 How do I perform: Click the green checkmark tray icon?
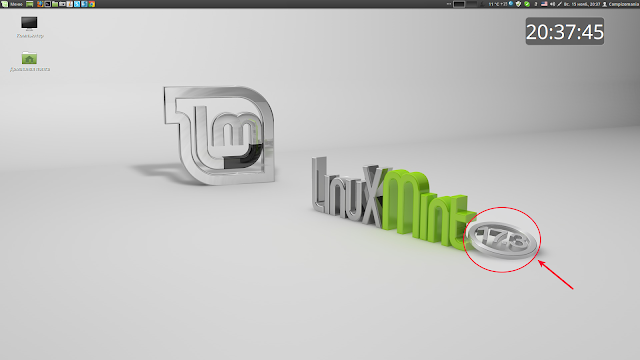click(x=527, y=4)
